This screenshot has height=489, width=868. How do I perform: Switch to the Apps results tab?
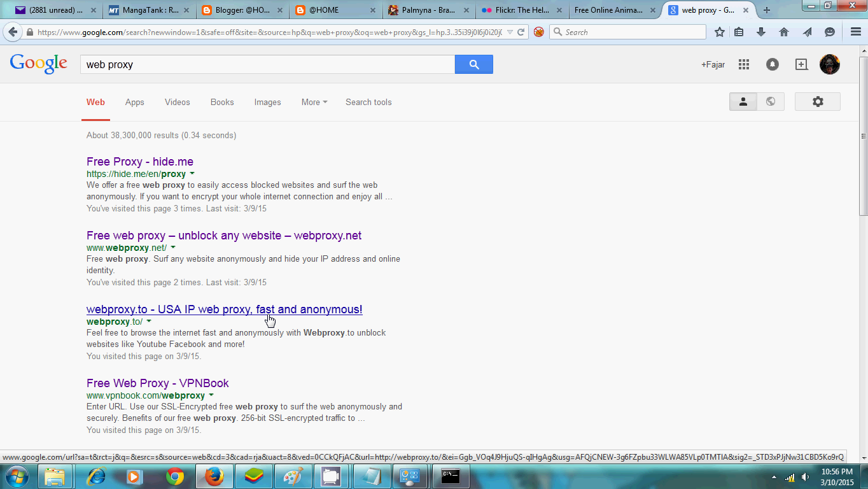134,102
